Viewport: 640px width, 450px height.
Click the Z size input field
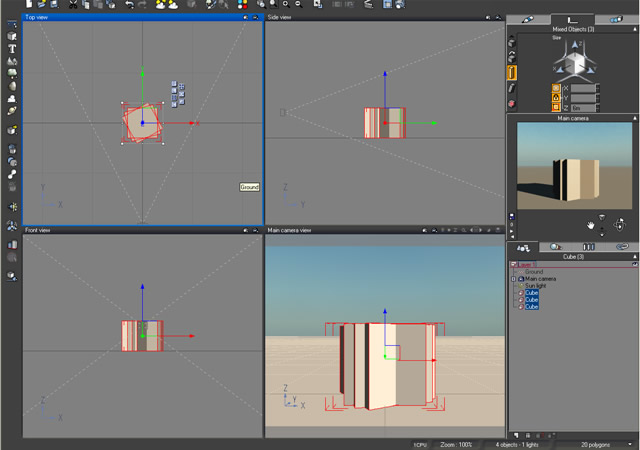pyautogui.click(x=581, y=106)
